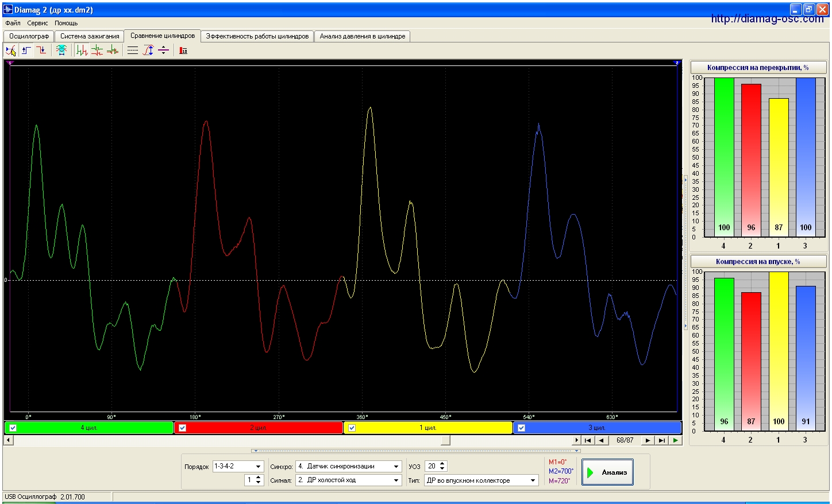
Task: Click the red bar chart icon
Action: pyautogui.click(x=183, y=51)
